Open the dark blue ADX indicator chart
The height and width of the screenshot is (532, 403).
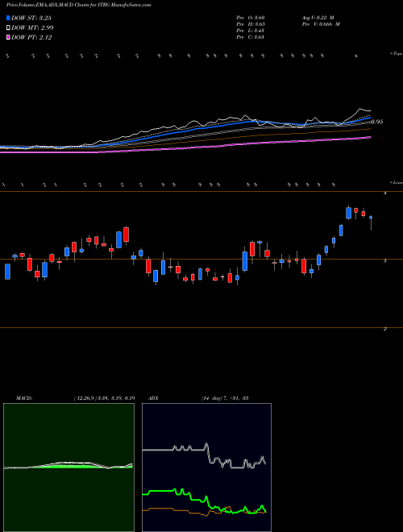pos(206,468)
